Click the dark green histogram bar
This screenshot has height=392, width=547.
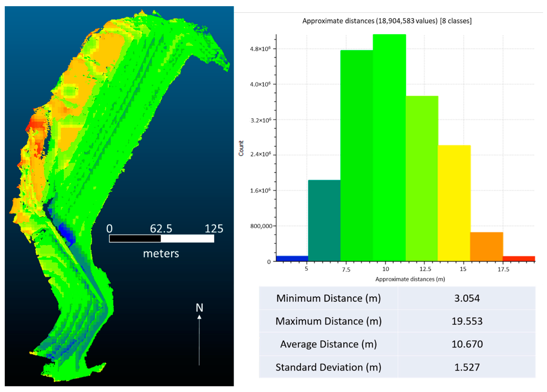coord(357,155)
